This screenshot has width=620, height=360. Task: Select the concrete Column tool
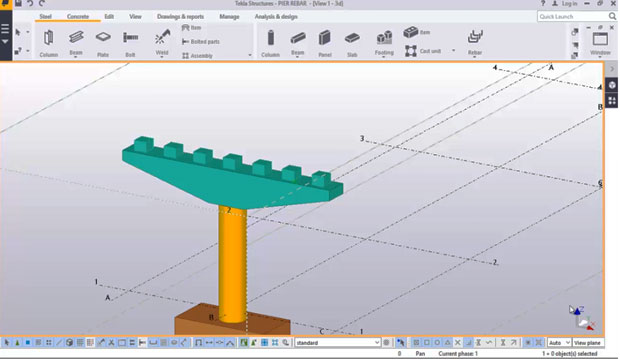[x=270, y=44]
